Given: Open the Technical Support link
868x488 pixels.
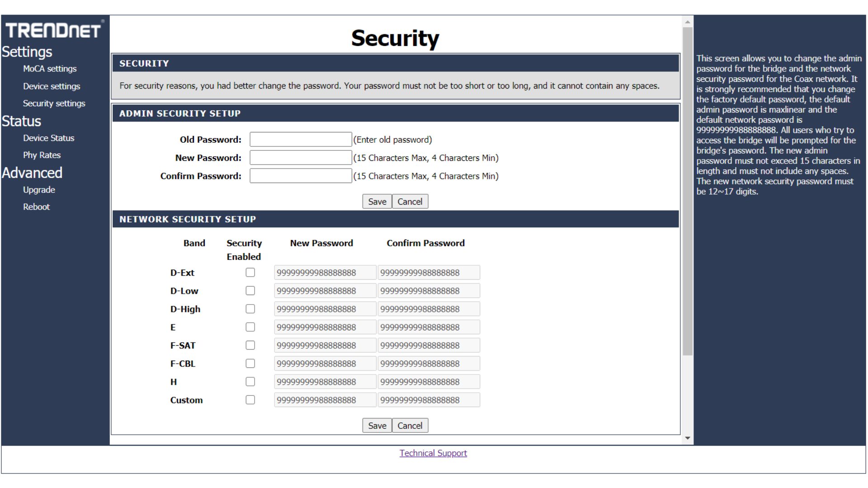Looking at the screenshot, I should [x=433, y=453].
